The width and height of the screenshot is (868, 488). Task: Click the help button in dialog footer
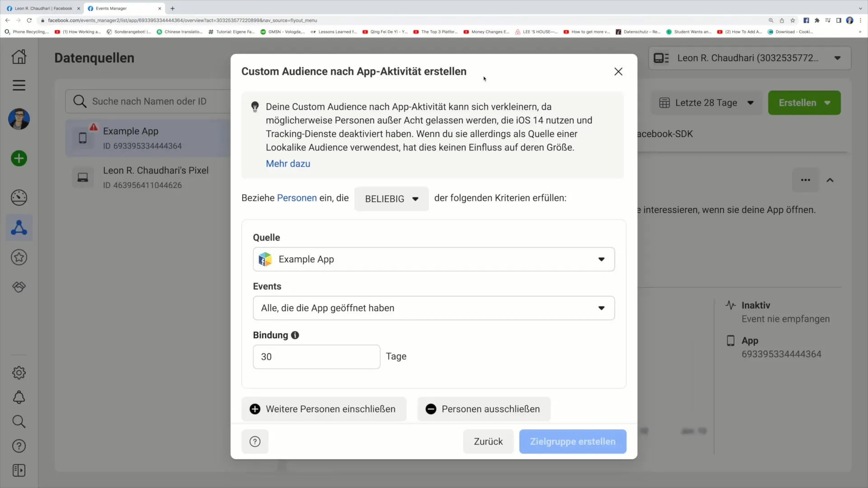255,441
